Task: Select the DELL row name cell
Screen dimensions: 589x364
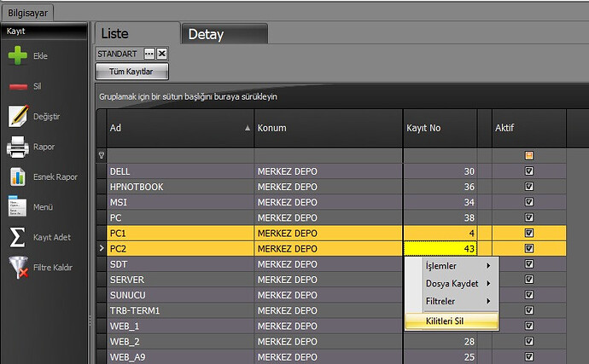Action: 180,171
